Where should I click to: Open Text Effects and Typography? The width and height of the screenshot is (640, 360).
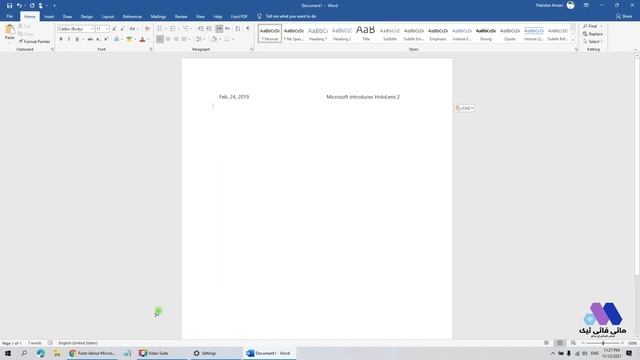117,39
